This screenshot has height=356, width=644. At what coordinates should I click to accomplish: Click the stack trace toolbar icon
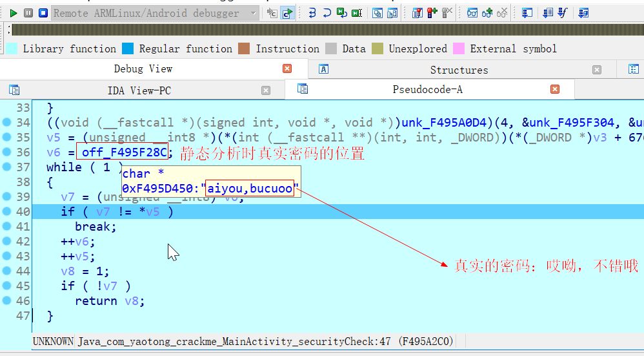pos(527,13)
